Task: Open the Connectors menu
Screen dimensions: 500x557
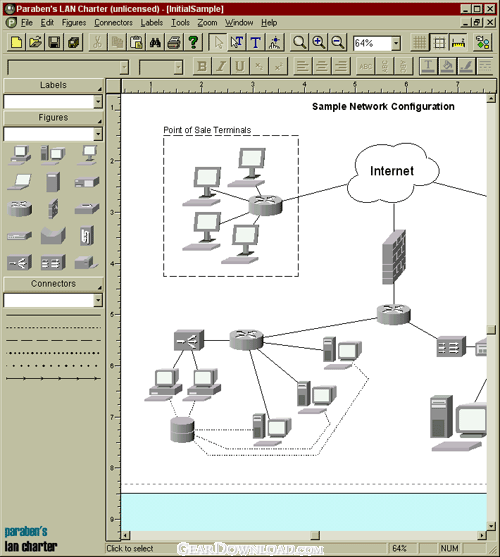Action: [x=113, y=23]
